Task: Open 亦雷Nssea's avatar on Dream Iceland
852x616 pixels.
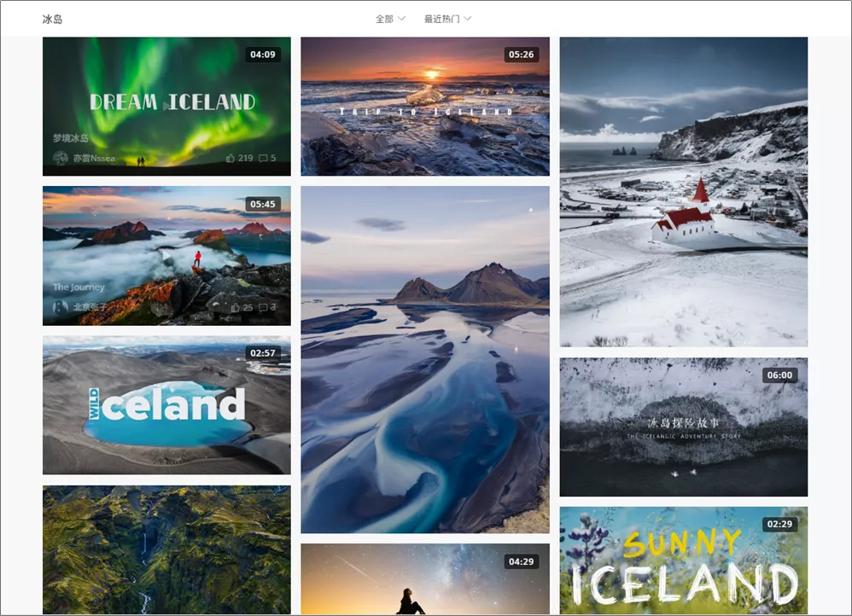Action: pos(61,158)
